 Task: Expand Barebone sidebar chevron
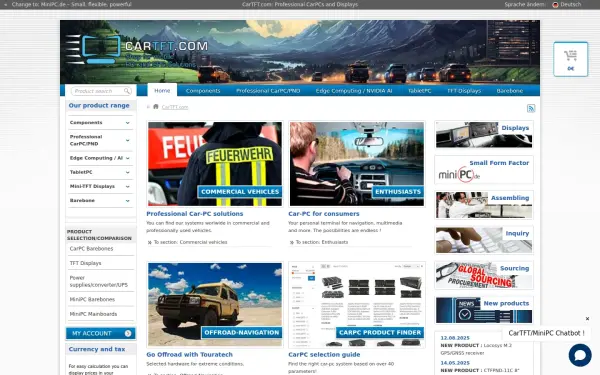pos(127,201)
